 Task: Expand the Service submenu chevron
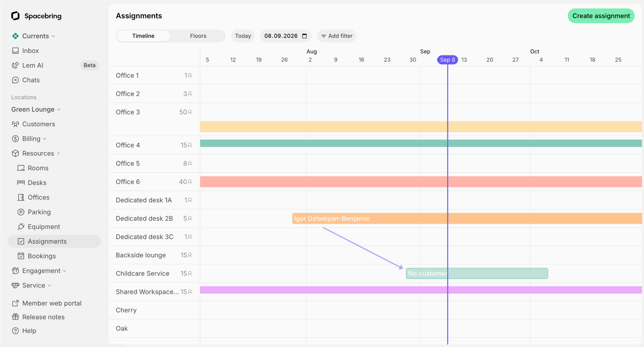pos(49,285)
